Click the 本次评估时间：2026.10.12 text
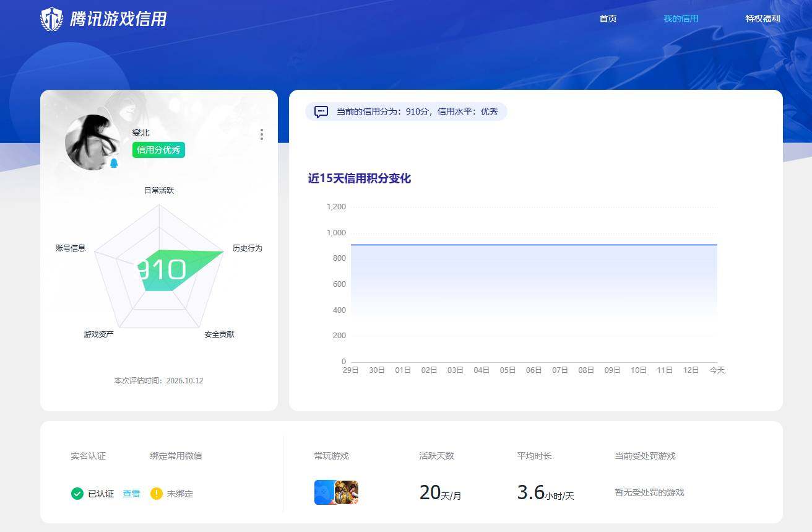Screen dimensions: 812x532 point(158,381)
